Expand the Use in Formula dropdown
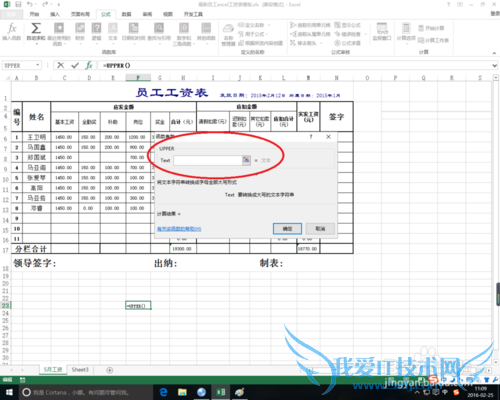This screenshot has height=400, width=500. pyautogui.click(x=267, y=34)
